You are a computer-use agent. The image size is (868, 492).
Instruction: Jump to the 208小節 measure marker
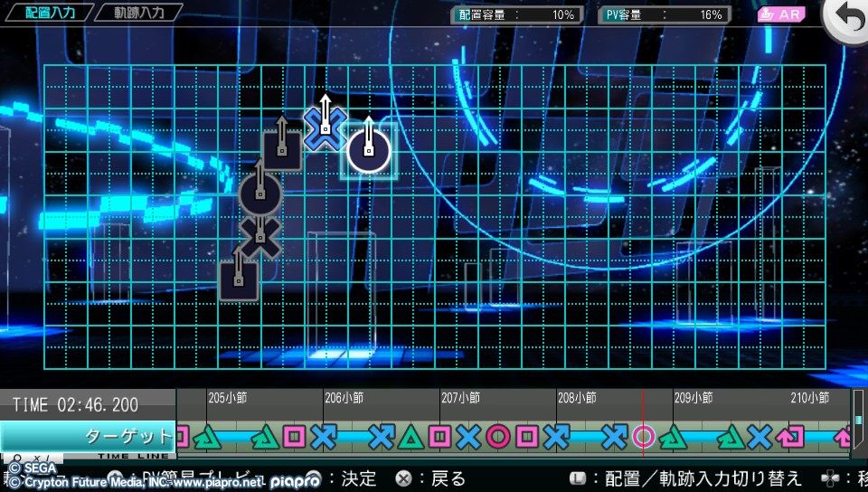(x=577, y=397)
